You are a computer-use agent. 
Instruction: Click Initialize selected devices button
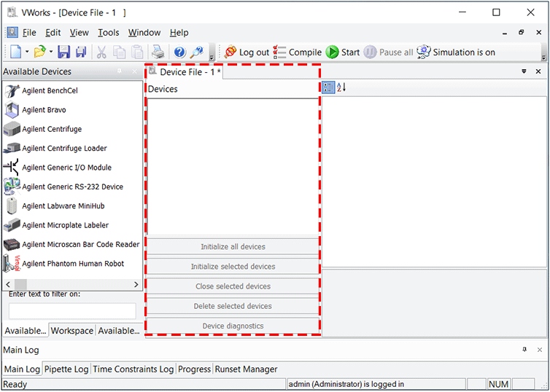(233, 267)
